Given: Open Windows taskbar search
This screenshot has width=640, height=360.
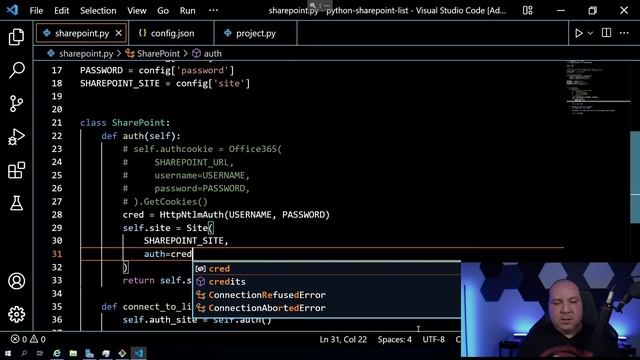Looking at the screenshot, I should pyautogui.click(x=24, y=353).
